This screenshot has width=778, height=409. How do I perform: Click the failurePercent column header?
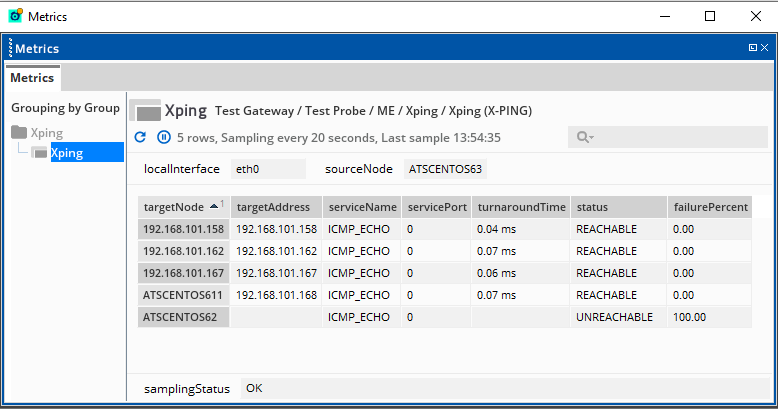point(708,207)
